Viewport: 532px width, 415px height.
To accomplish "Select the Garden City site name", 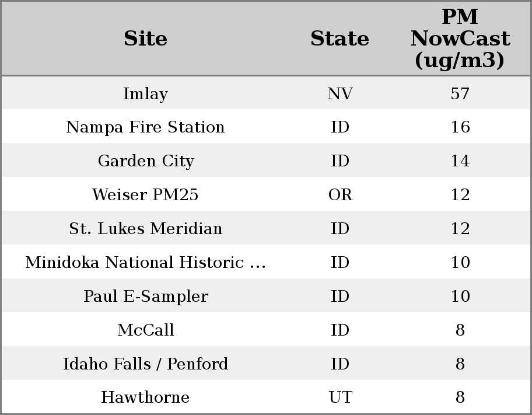I will [145, 161].
